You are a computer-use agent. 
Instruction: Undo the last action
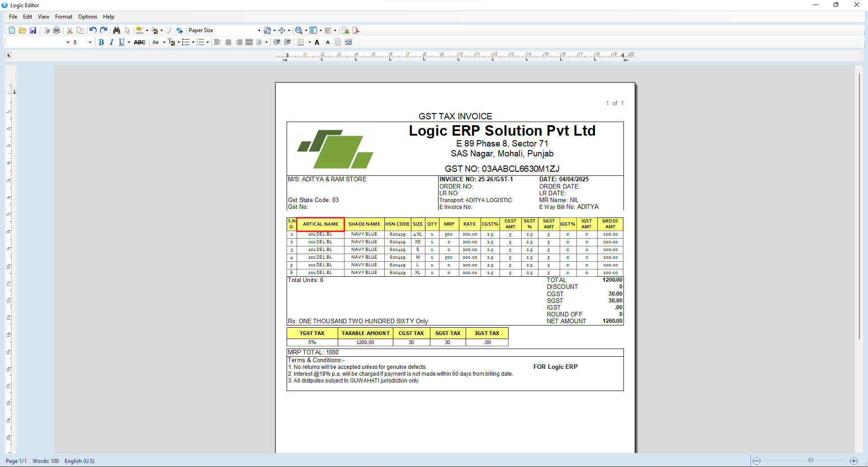click(x=93, y=30)
